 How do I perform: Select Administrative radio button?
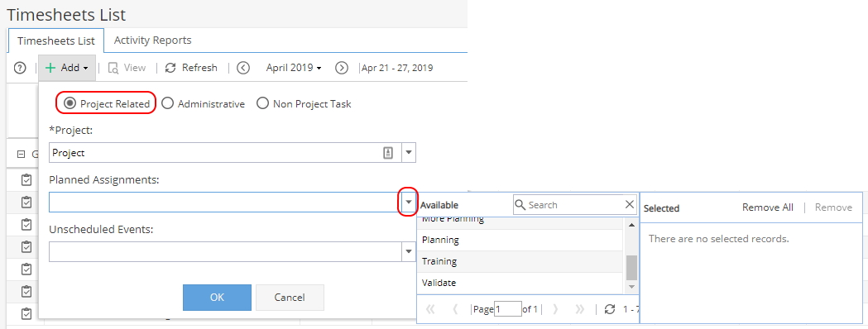point(167,103)
